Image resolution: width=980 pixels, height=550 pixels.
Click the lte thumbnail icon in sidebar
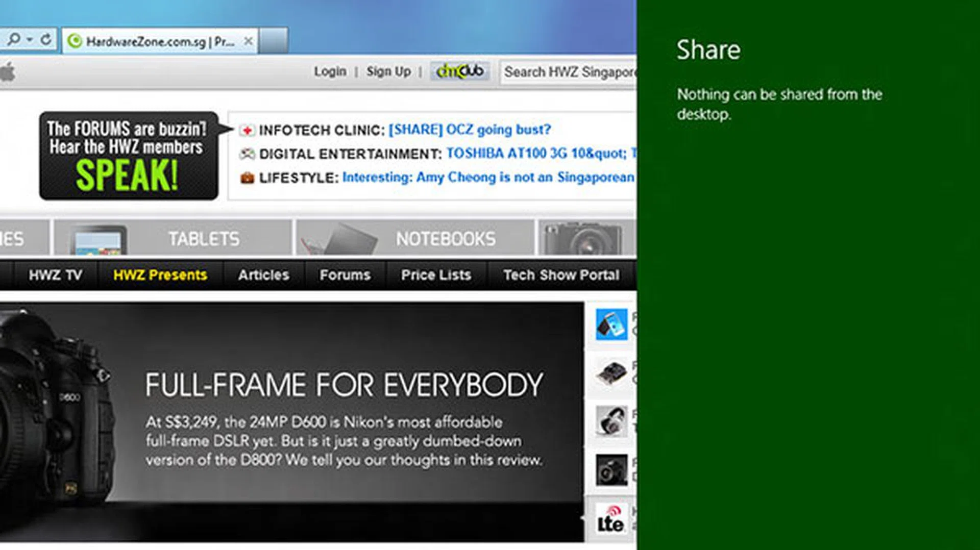[611, 519]
